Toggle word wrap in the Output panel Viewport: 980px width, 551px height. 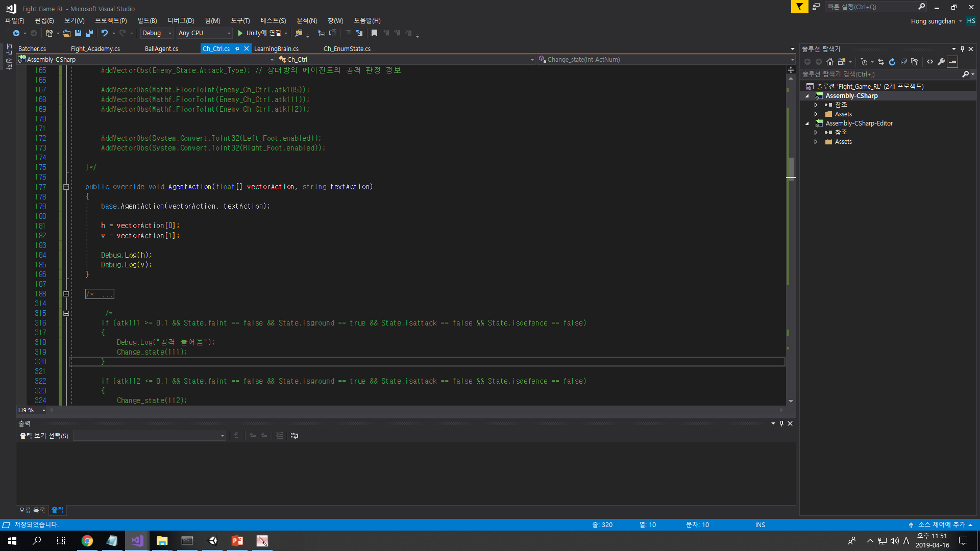click(x=293, y=436)
